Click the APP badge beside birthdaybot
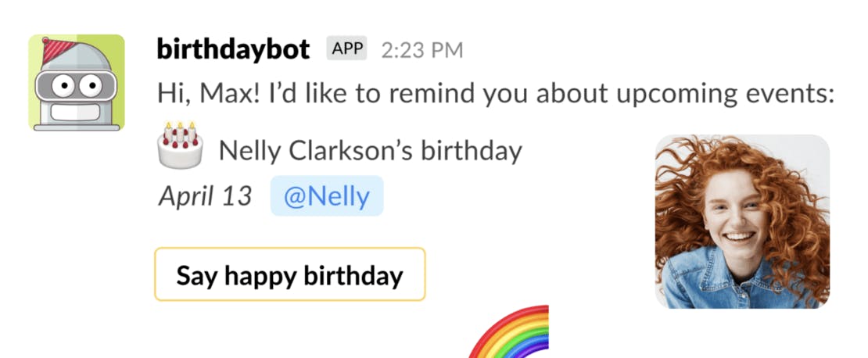This screenshot has height=358, width=868. (x=346, y=49)
